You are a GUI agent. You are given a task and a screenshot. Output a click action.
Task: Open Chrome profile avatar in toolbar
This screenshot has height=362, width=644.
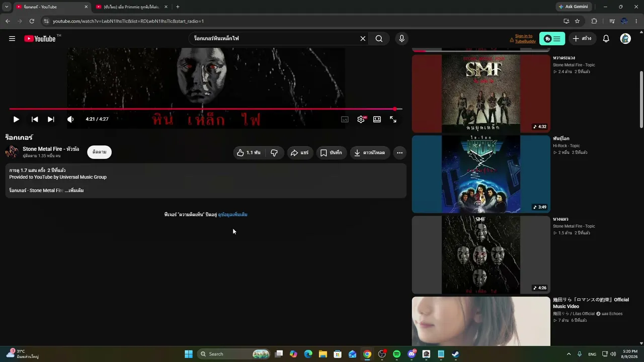pos(624,21)
